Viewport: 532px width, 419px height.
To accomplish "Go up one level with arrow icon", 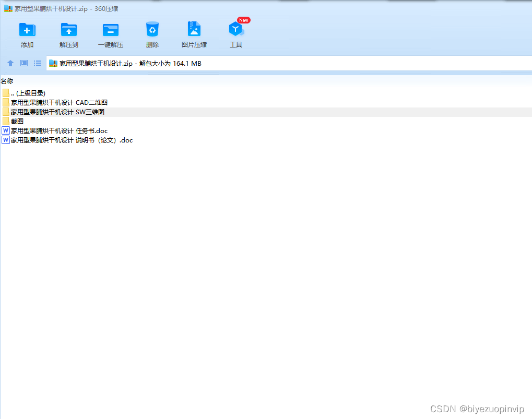I will [10, 63].
